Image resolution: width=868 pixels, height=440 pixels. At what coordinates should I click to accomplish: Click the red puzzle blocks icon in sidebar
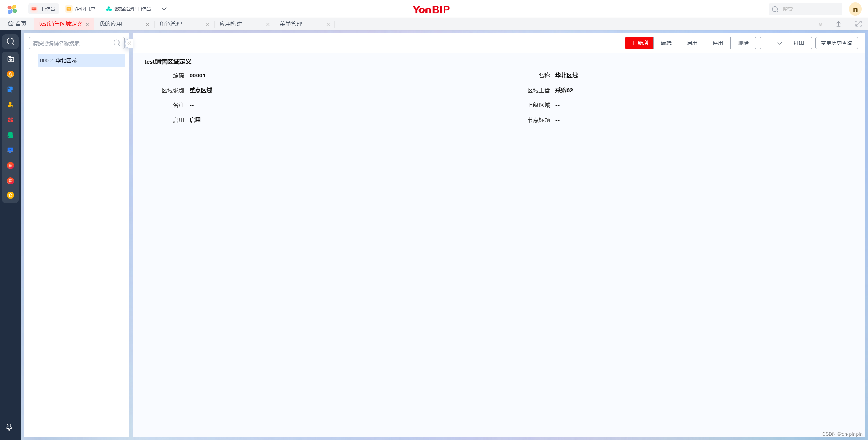10,119
